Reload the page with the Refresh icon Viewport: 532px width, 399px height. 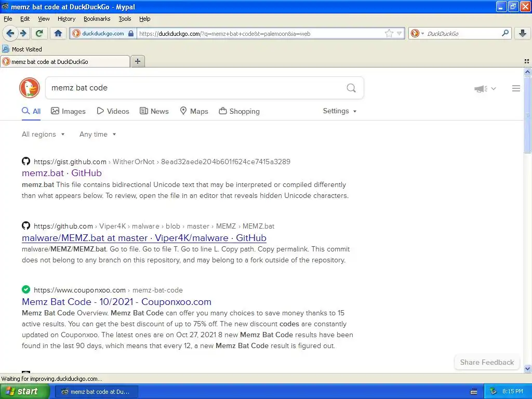39,33
